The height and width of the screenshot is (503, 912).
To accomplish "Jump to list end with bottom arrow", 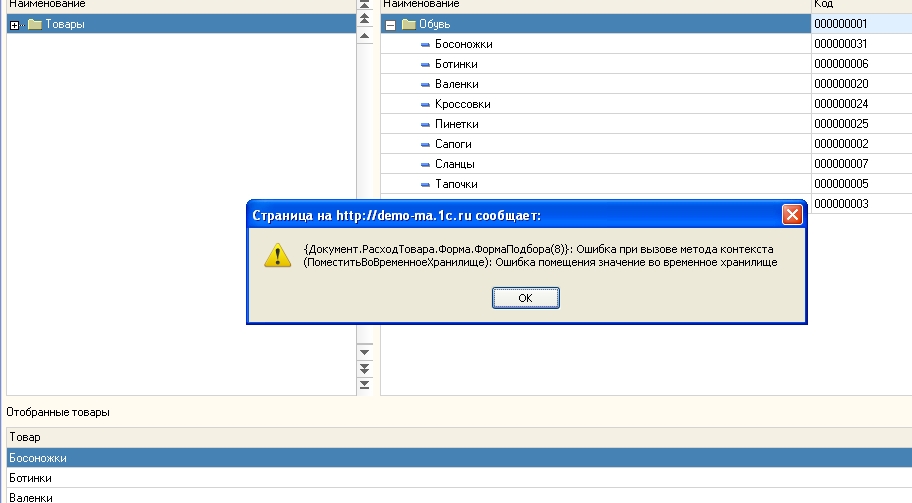I will [364, 384].
